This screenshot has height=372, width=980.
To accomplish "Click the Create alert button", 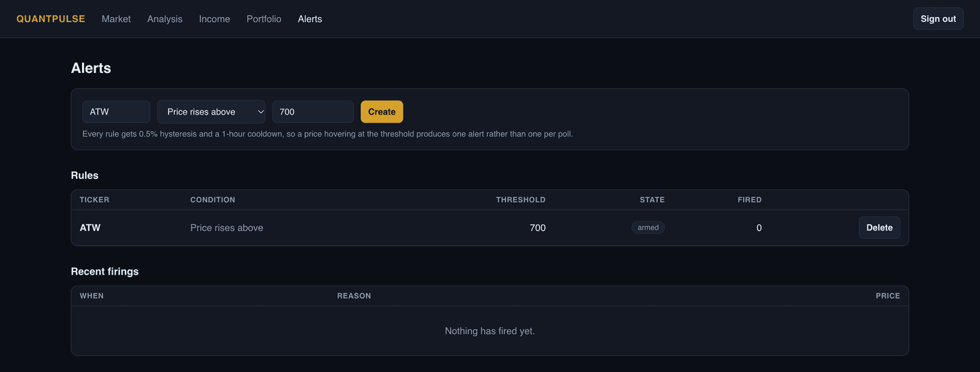I will (382, 112).
